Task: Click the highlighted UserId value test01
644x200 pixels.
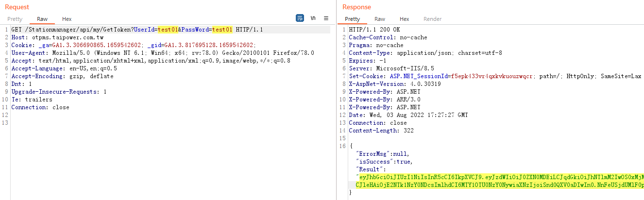Action: (x=168, y=30)
